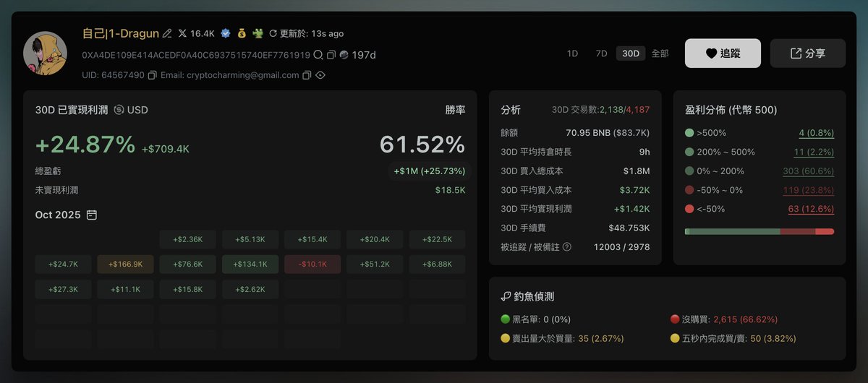Select the +$2.62K calendar day cell
868x383 pixels.
click(x=250, y=289)
